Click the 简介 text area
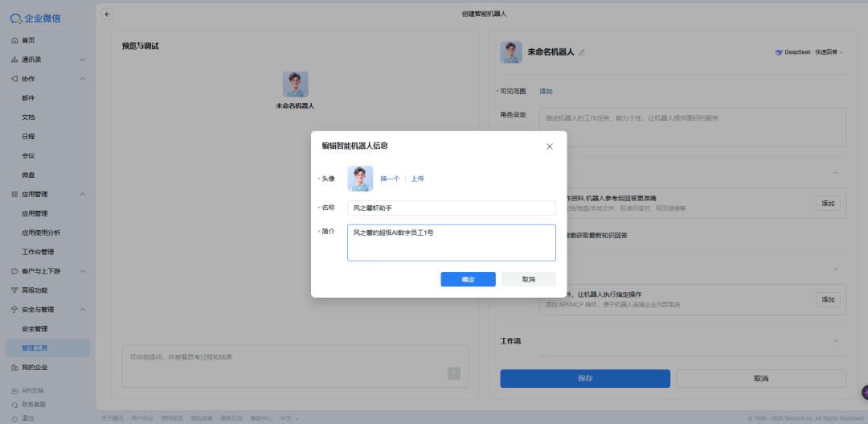 452,243
